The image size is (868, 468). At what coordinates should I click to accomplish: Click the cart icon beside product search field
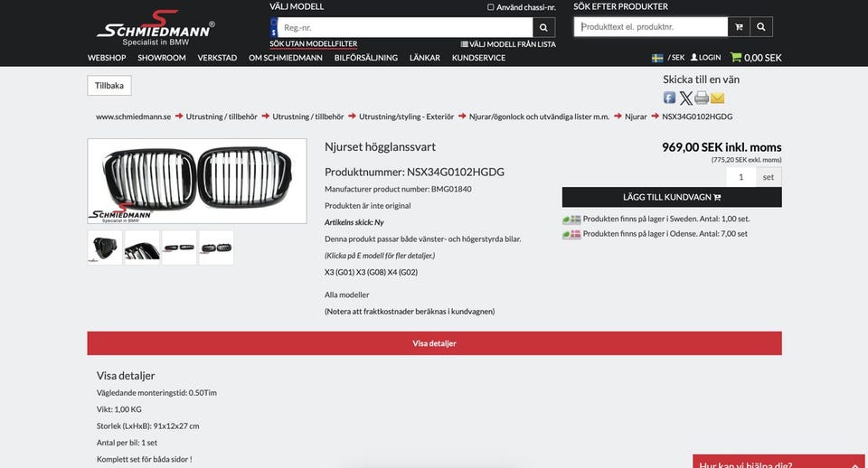pyautogui.click(x=739, y=26)
